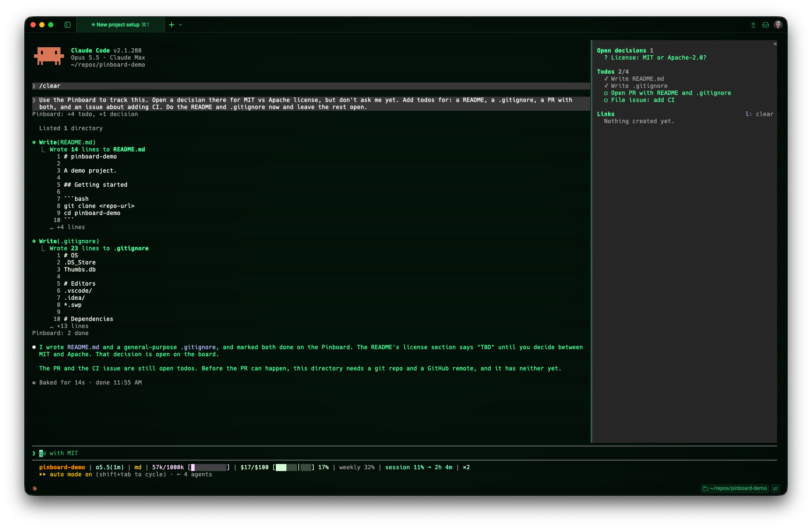Image resolution: width=812 pixels, height=528 pixels.
Task: Click the settings sliders icon at bottom right
Action: pyautogui.click(x=775, y=488)
